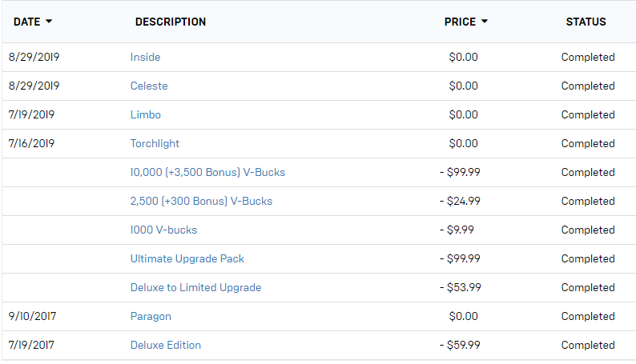Open the Celeste purchase link

(149, 86)
